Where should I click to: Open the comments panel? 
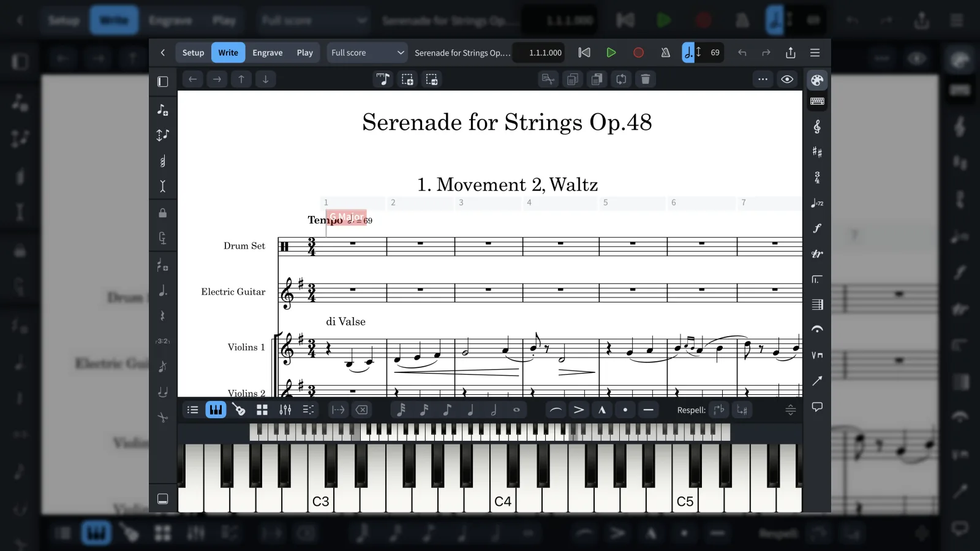[x=817, y=407]
